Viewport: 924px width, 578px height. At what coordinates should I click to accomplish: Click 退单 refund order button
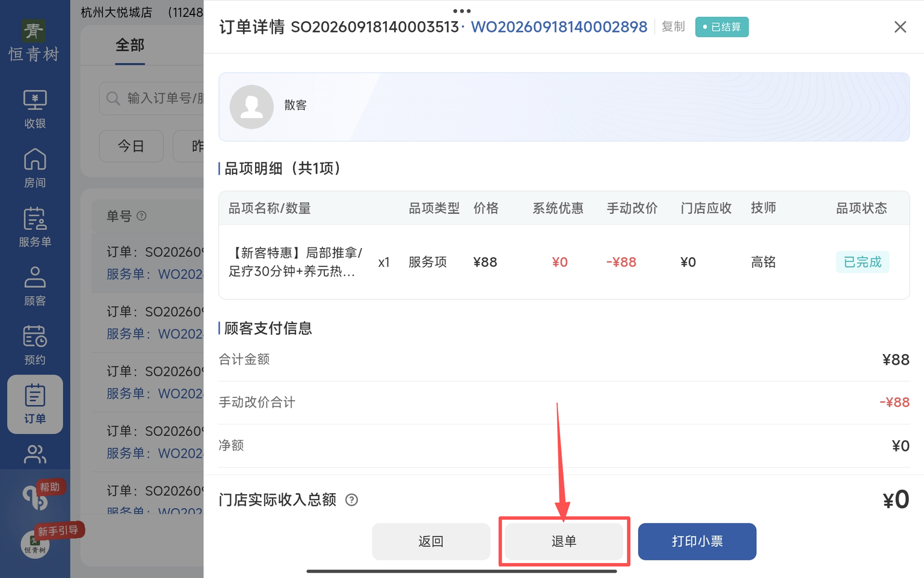tap(564, 541)
